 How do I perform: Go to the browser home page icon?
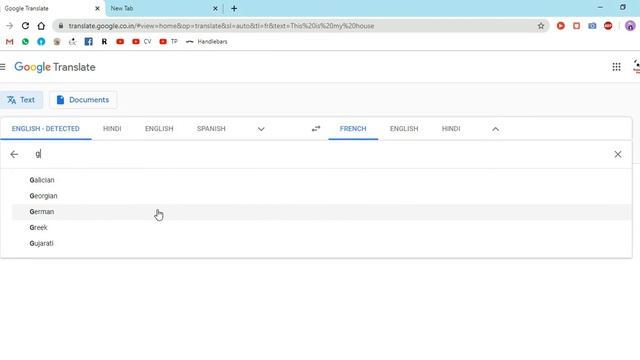tap(41, 26)
